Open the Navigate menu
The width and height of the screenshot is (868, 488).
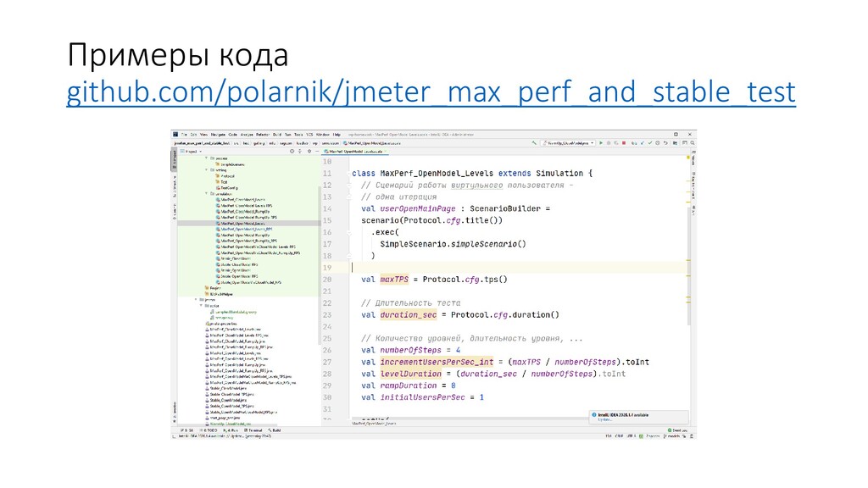218,135
